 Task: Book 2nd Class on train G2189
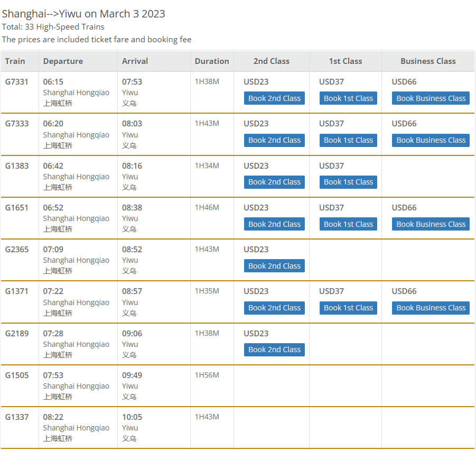click(274, 350)
